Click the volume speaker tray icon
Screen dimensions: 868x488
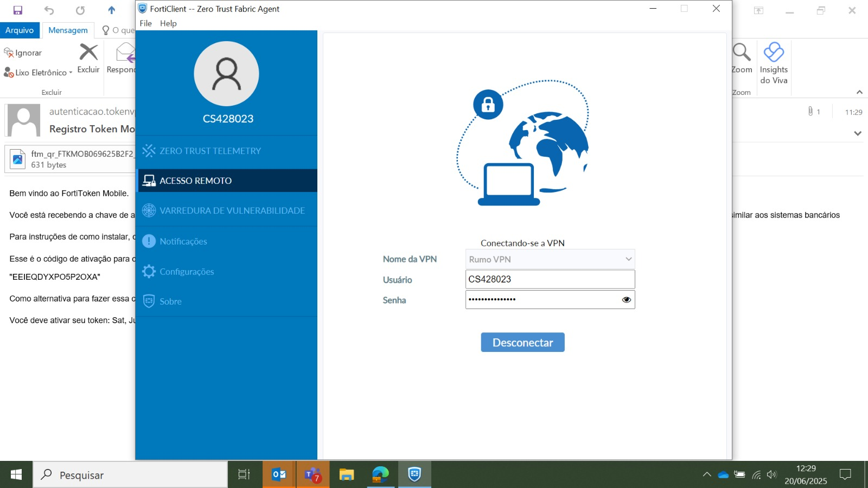tap(771, 474)
